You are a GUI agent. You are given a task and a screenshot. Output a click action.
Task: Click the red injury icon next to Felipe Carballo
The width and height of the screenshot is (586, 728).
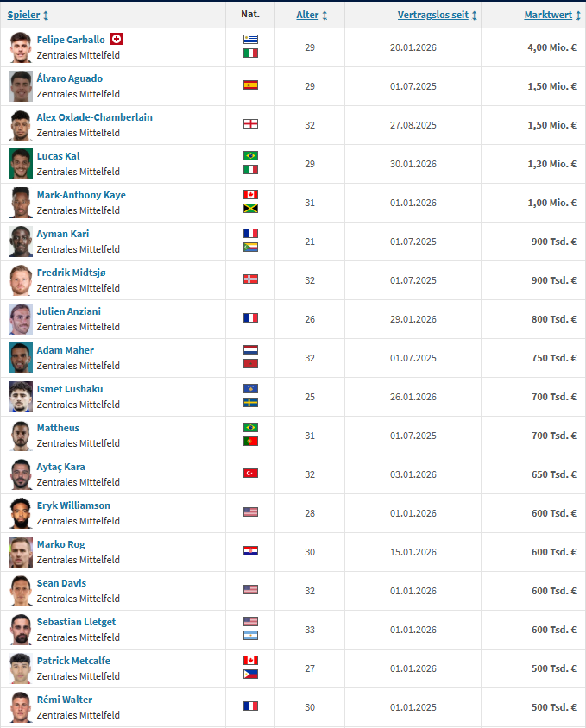click(117, 39)
